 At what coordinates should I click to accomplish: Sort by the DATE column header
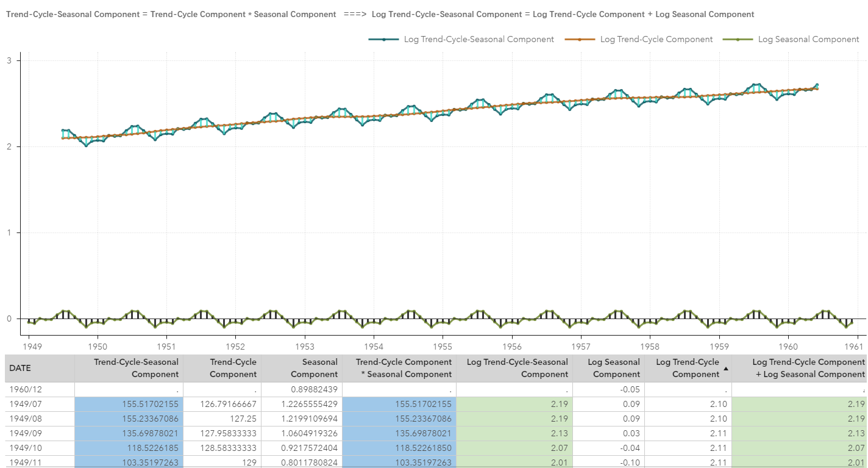coord(39,368)
